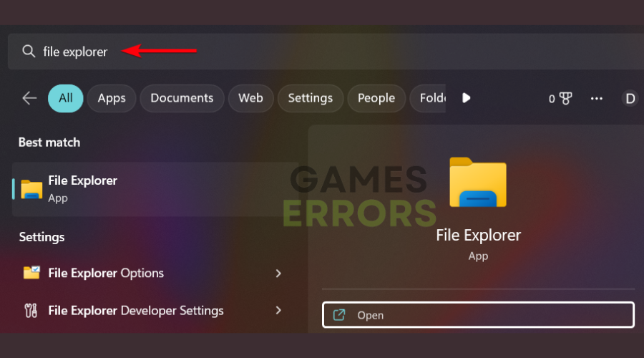Image resolution: width=644 pixels, height=358 pixels.
Task: Switch to the People filter tab
Action: tap(376, 98)
